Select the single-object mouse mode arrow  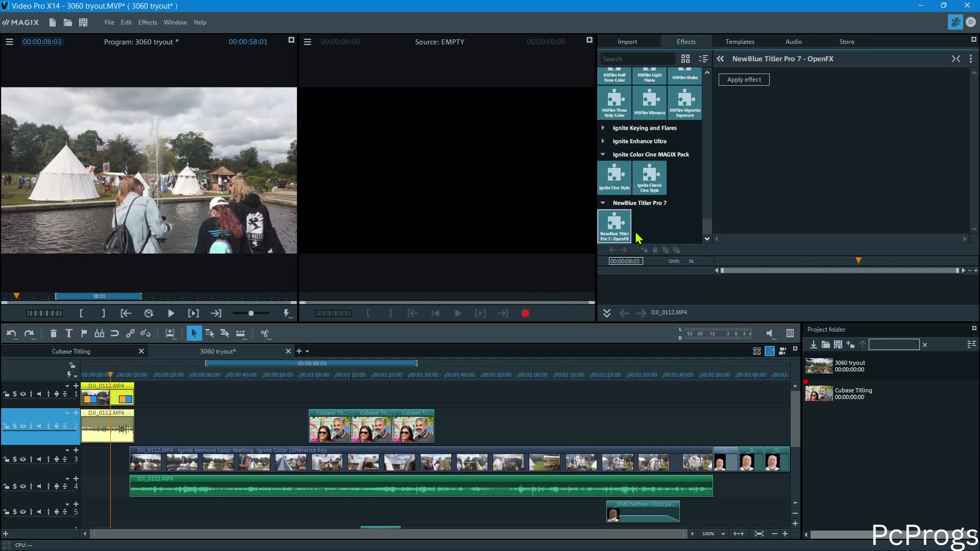(x=194, y=334)
